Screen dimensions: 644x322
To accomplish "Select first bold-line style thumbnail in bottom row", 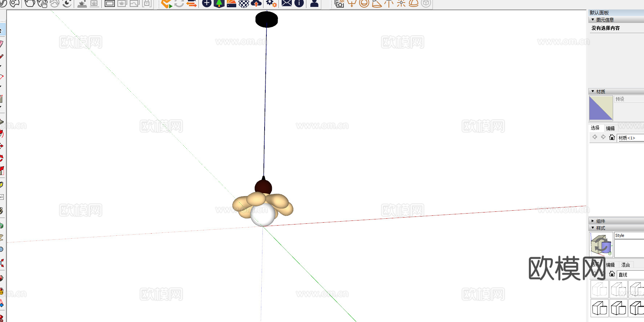I will point(600,308).
